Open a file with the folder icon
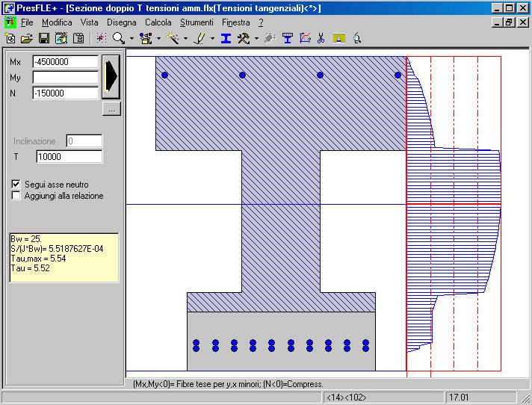Viewport: 532px width, 405px height. [x=27, y=38]
